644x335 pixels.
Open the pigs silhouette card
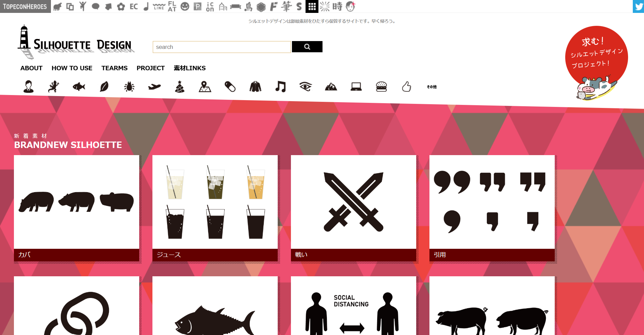(492, 306)
